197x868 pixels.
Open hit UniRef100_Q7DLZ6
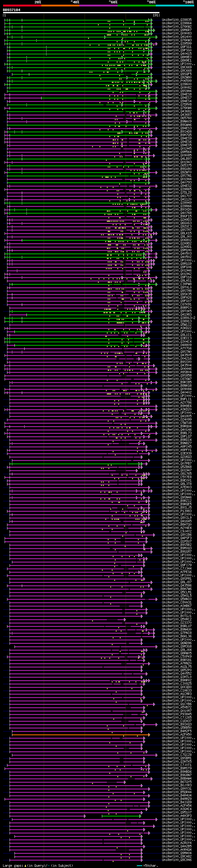(177, 193)
